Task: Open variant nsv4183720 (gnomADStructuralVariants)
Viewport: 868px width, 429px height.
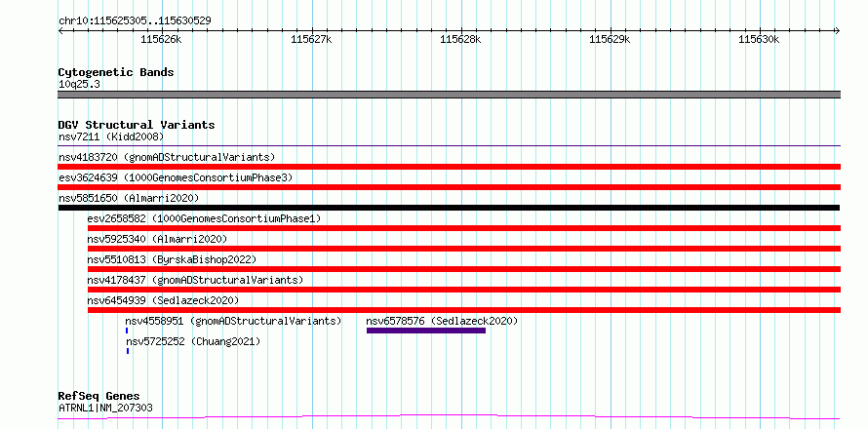Action: (167, 157)
